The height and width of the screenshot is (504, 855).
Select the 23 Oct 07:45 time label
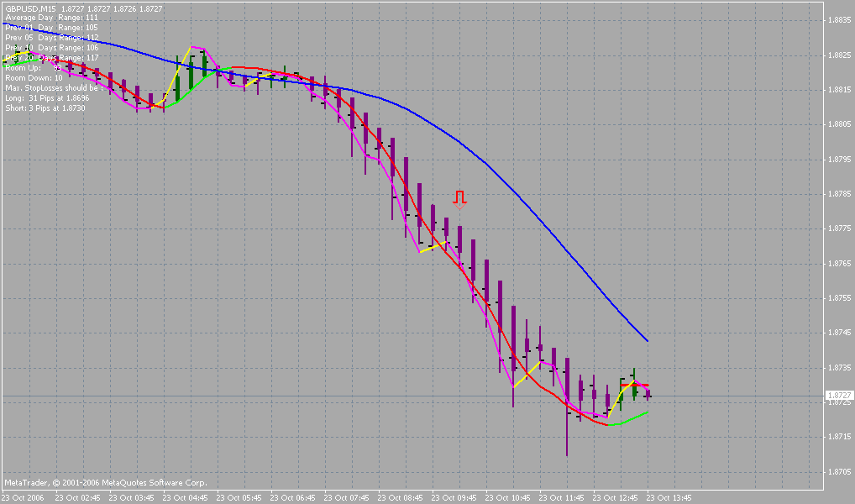pos(346,497)
